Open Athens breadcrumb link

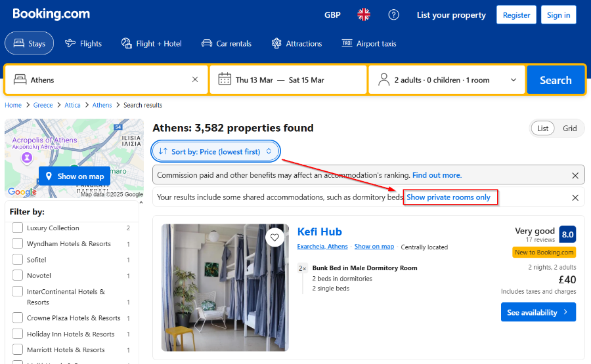pyautogui.click(x=102, y=105)
